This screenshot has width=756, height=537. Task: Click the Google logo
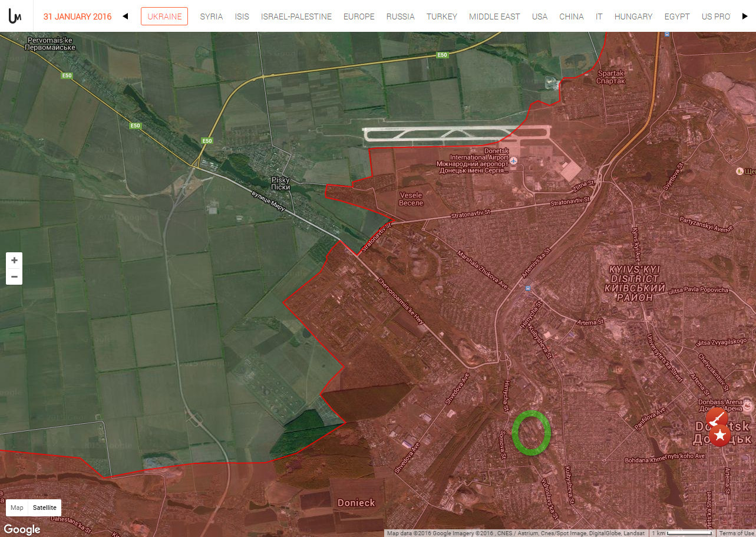point(22,529)
